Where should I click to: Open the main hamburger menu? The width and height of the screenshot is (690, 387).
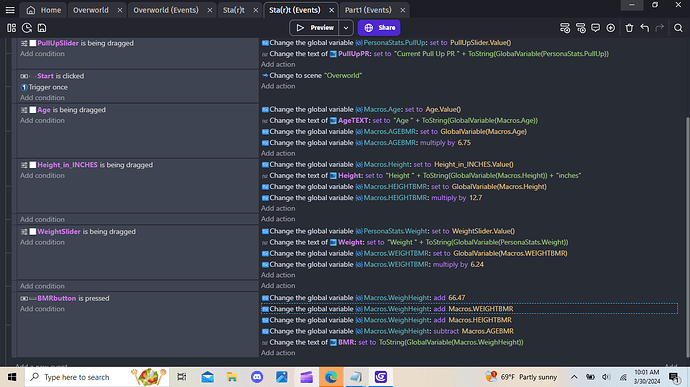click(x=10, y=10)
